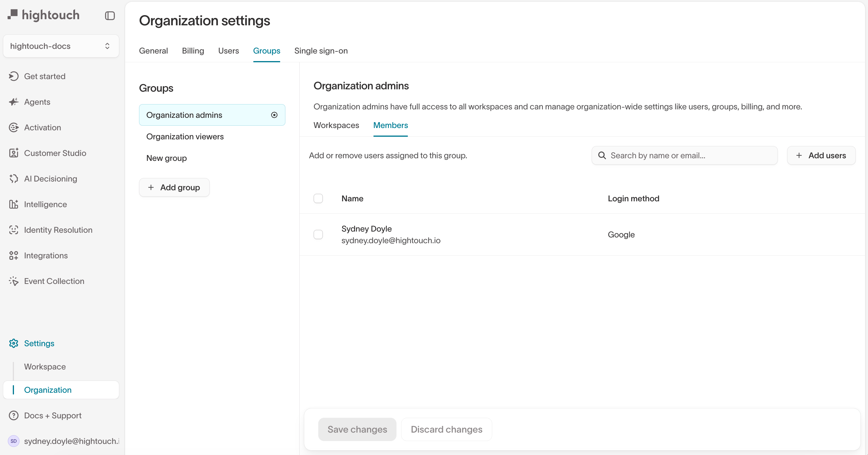The image size is (868, 455).
Task: Click the Name column header
Action: (x=353, y=198)
